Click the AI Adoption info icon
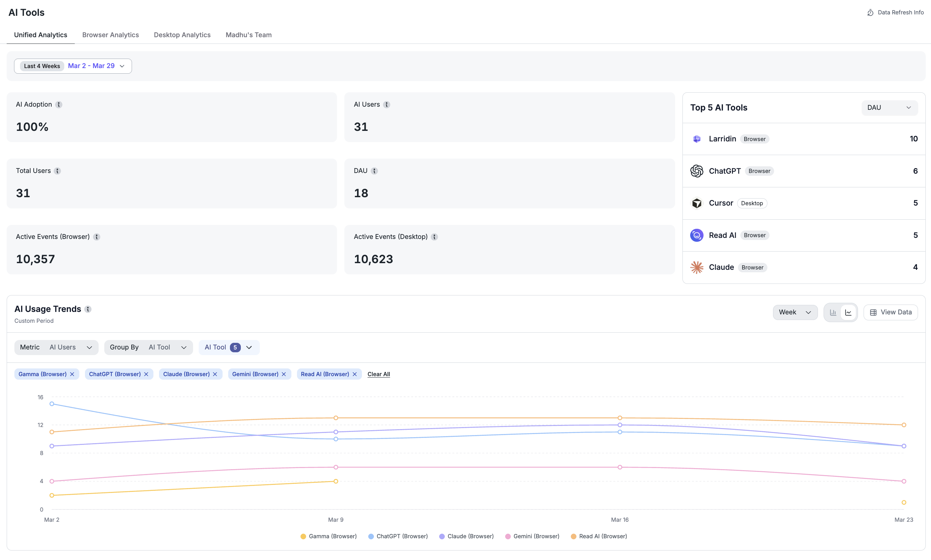This screenshot has height=560, width=931. 59,105
